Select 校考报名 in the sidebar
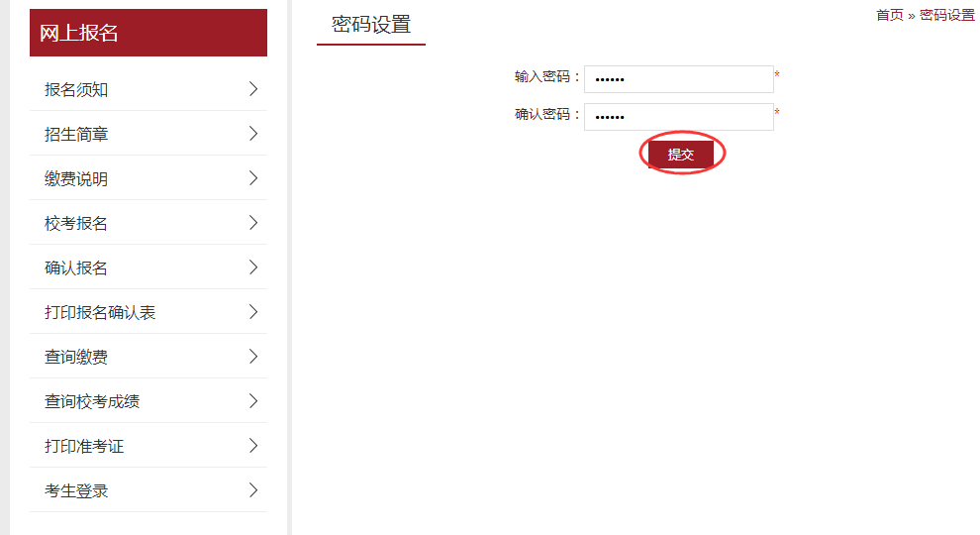Image resolution: width=980 pixels, height=535 pixels. (148, 223)
